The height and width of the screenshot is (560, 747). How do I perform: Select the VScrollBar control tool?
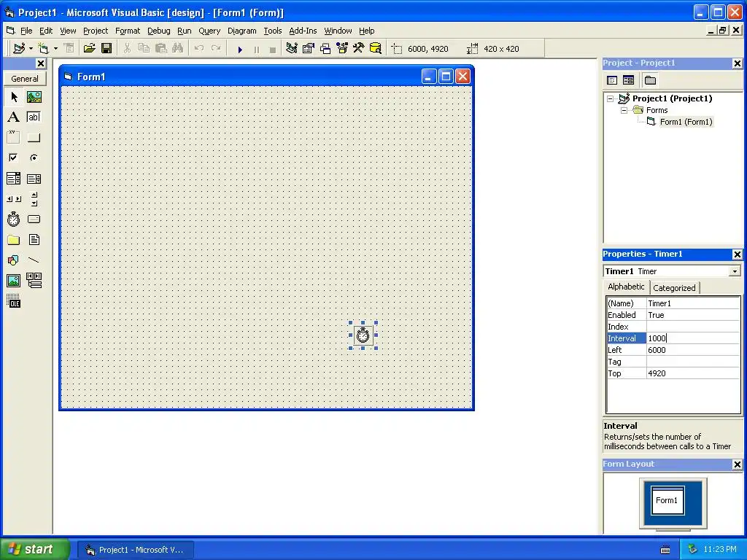tap(34, 199)
